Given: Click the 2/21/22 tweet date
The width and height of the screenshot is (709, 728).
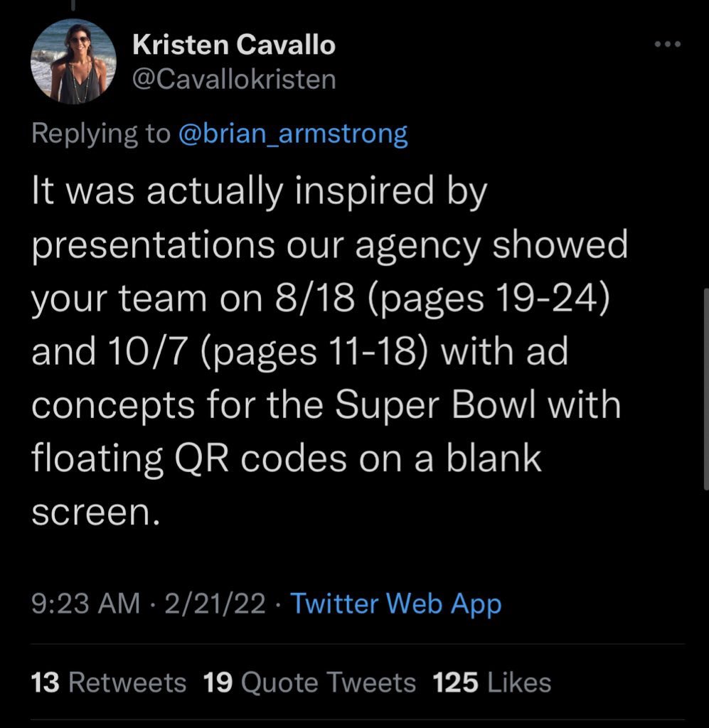Looking at the screenshot, I should click(214, 604).
